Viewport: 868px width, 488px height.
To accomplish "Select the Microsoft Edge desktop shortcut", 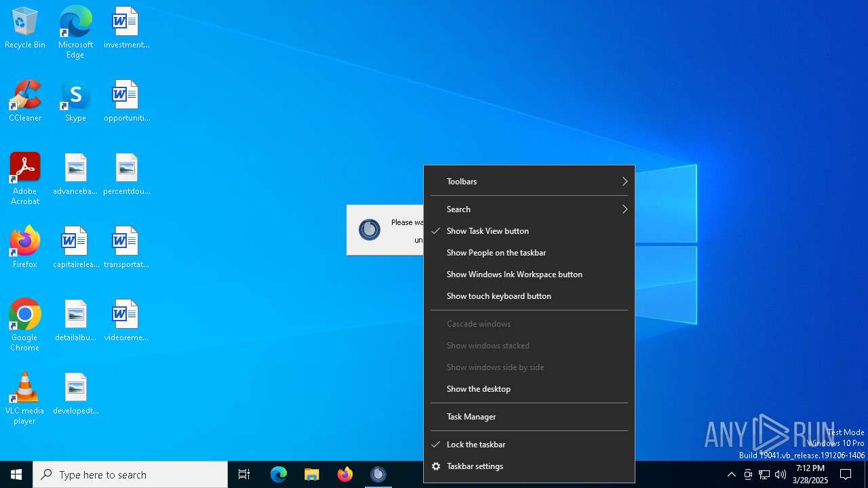I will click(x=75, y=33).
